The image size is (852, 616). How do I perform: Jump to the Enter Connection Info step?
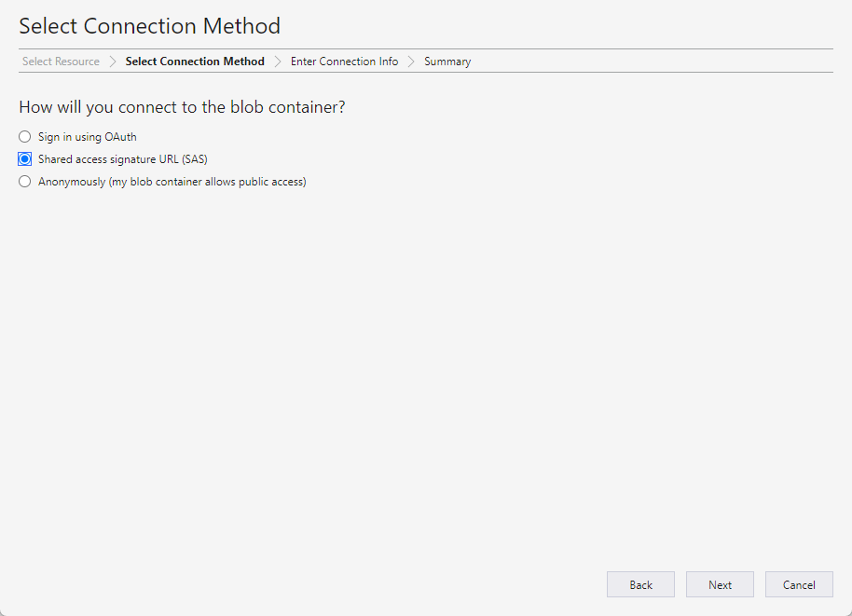coord(345,62)
